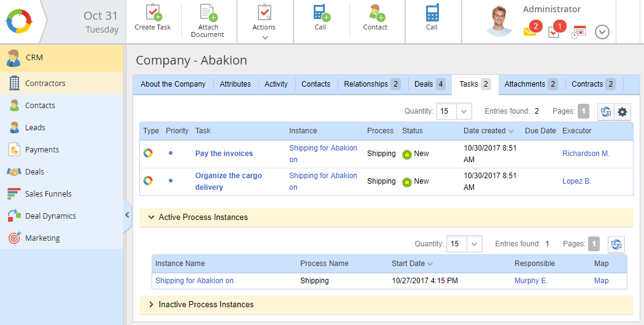Open the tasks notification icon with badge
This screenshot has height=325, width=644.
(554, 32)
